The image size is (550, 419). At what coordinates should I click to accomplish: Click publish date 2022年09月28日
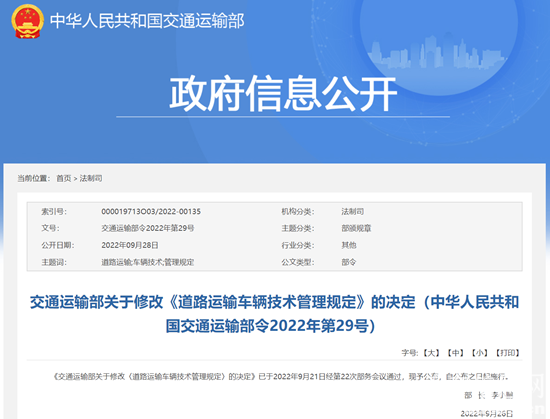[130, 245]
